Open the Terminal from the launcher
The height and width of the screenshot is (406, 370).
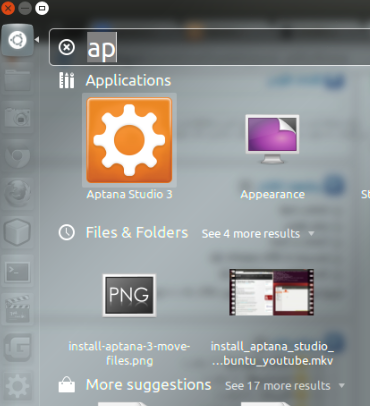[x=19, y=272]
